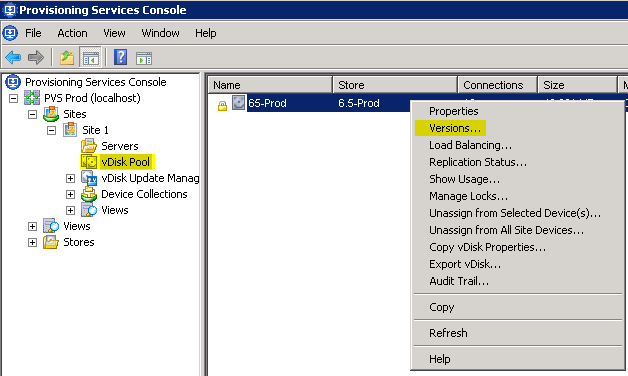Click the console icon in the title bar
Image resolution: width=628 pixels, height=376 pixels.
9,10
